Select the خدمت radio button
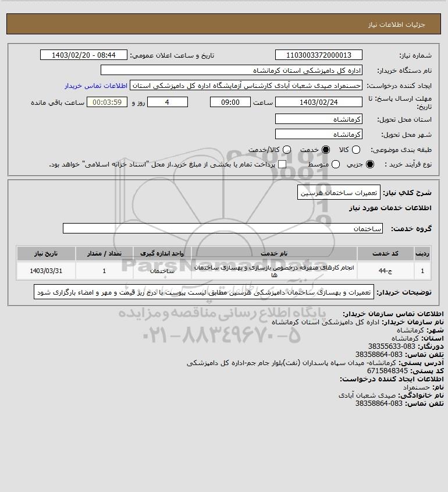Viewport: 448px width, 492px height. coord(326,150)
